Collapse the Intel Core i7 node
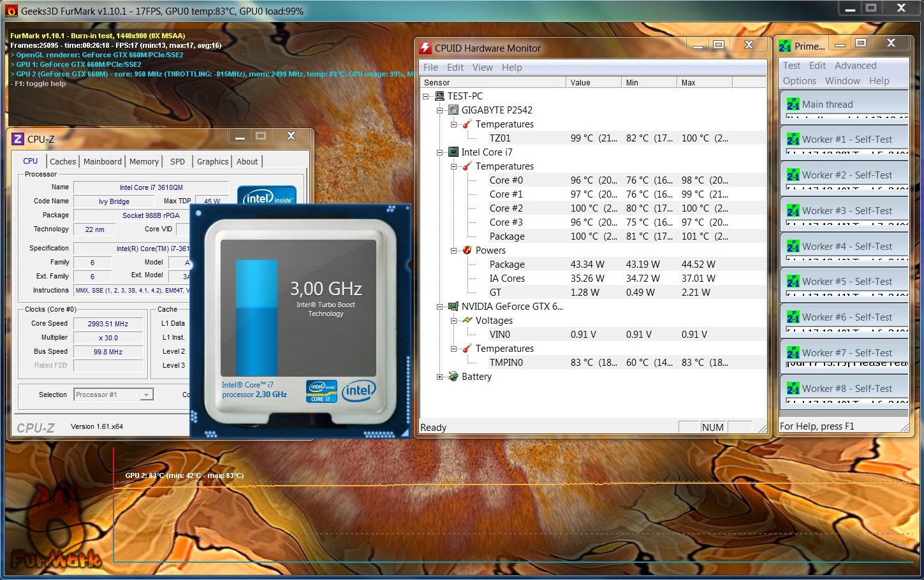This screenshot has width=924, height=580. click(x=439, y=152)
